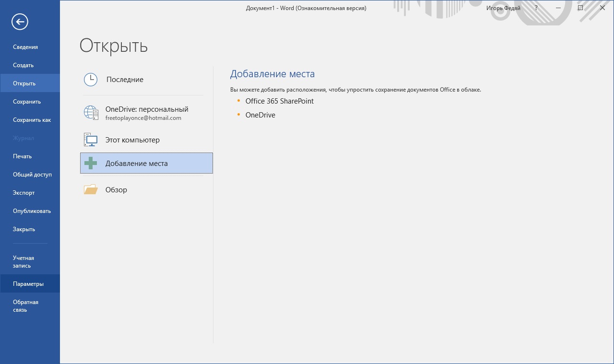
Task: Open Учетная запись page
Action: [30, 262]
